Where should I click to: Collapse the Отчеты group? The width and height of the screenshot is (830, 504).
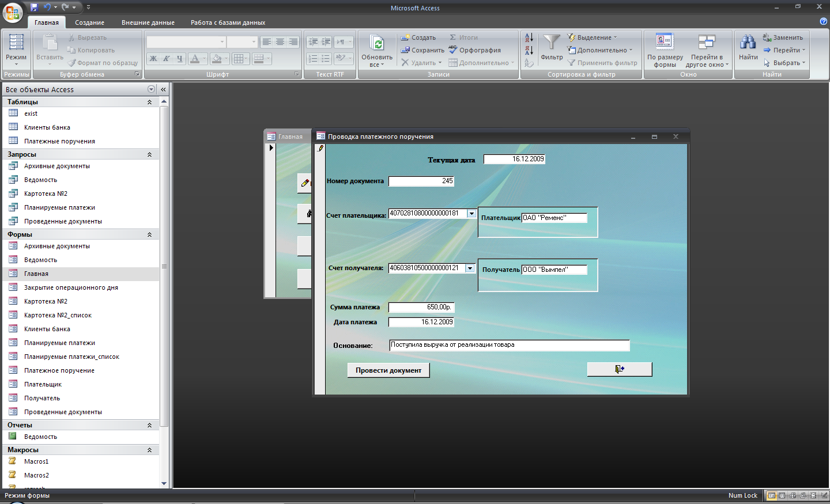click(149, 425)
